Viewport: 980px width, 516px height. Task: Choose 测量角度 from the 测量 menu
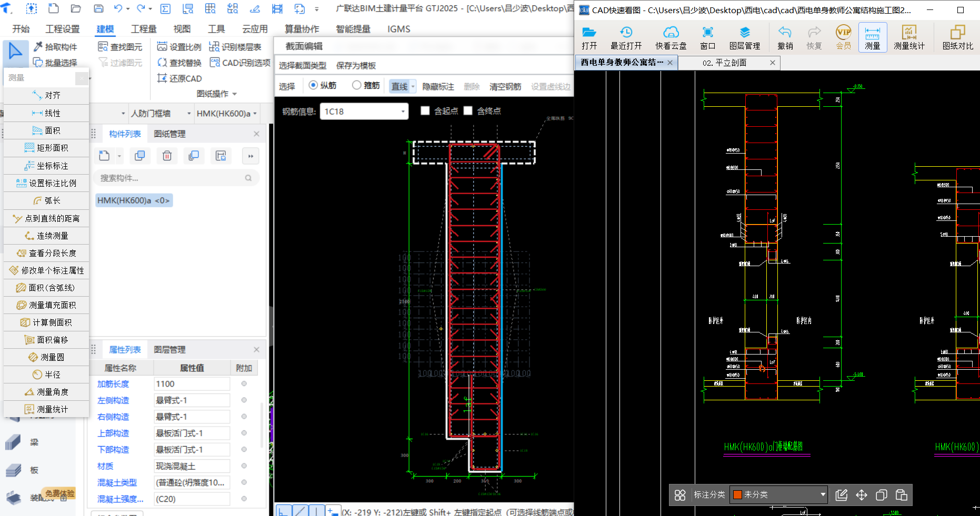coord(46,392)
